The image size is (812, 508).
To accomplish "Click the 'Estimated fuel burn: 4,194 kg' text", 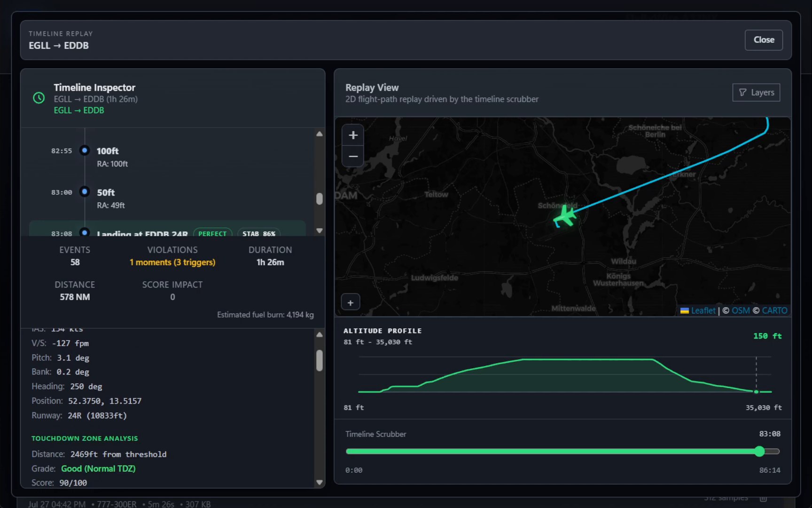I will point(265,315).
